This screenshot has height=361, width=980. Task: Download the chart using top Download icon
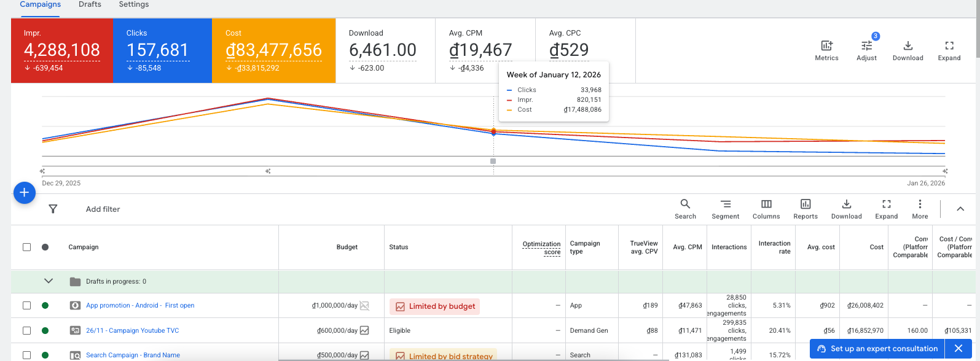[x=907, y=46]
